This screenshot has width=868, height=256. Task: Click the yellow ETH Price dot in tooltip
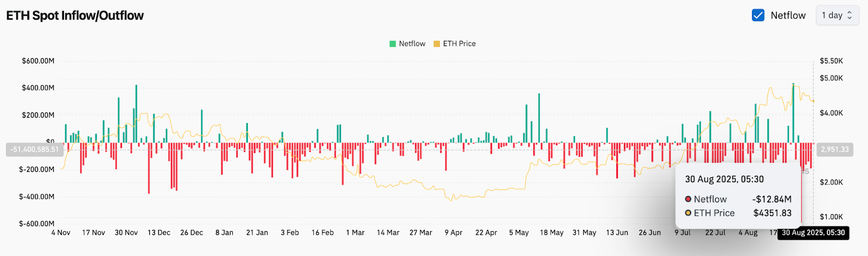[x=688, y=213]
